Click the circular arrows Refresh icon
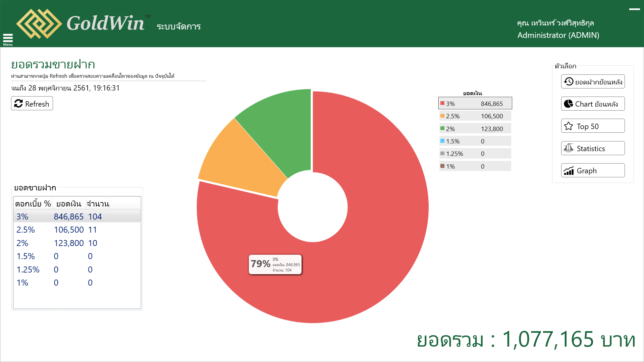 [x=18, y=104]
